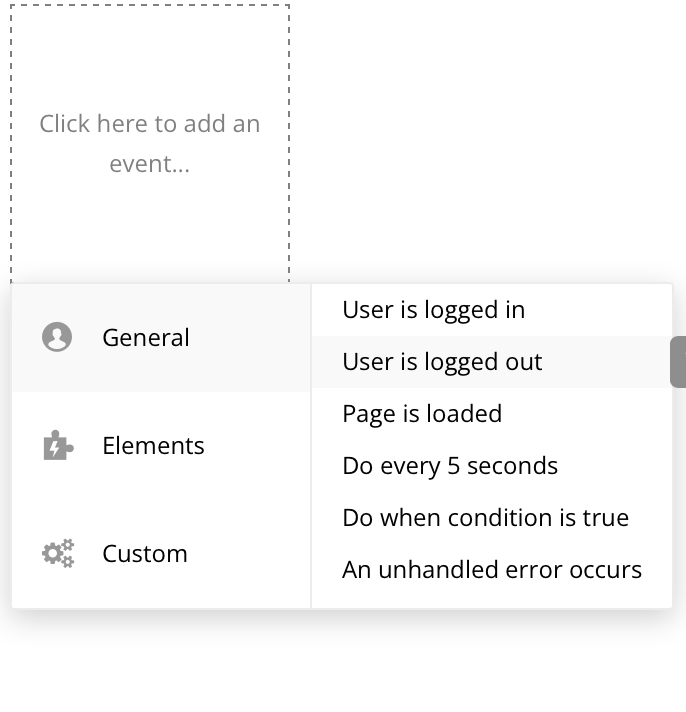Click the Custom gears icon
This screenshot has width=686, height=712.
click(57, 554)
